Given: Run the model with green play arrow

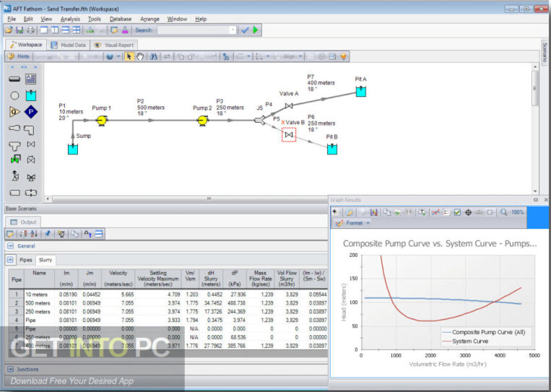Looking at the screenshot, I should pos(256,30).
